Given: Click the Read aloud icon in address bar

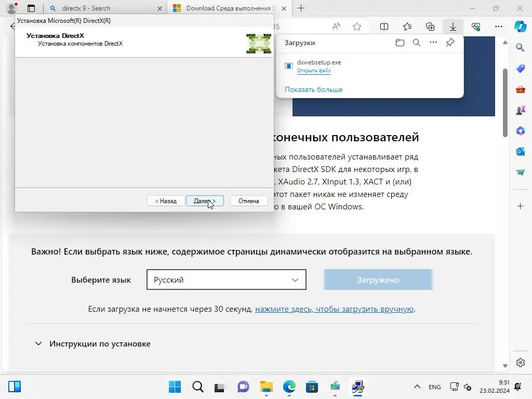Looking at the screenshot, I should click(x=336, y=26).
